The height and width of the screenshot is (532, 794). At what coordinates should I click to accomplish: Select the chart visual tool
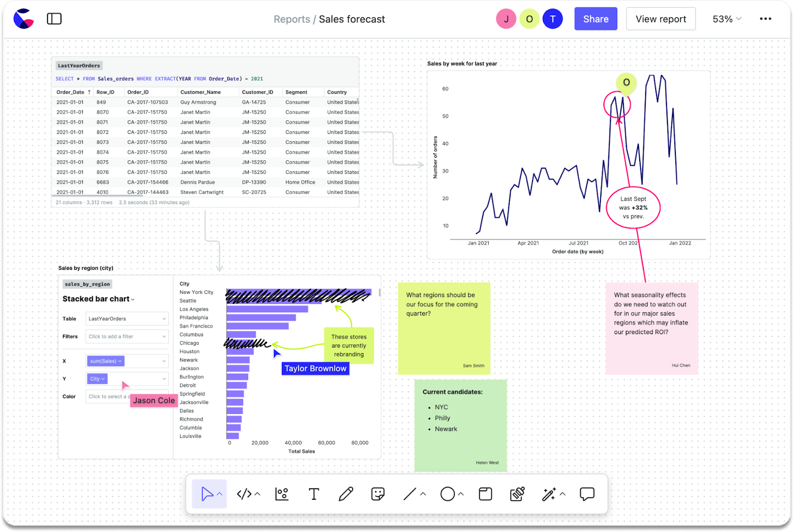tap(282, 494)
